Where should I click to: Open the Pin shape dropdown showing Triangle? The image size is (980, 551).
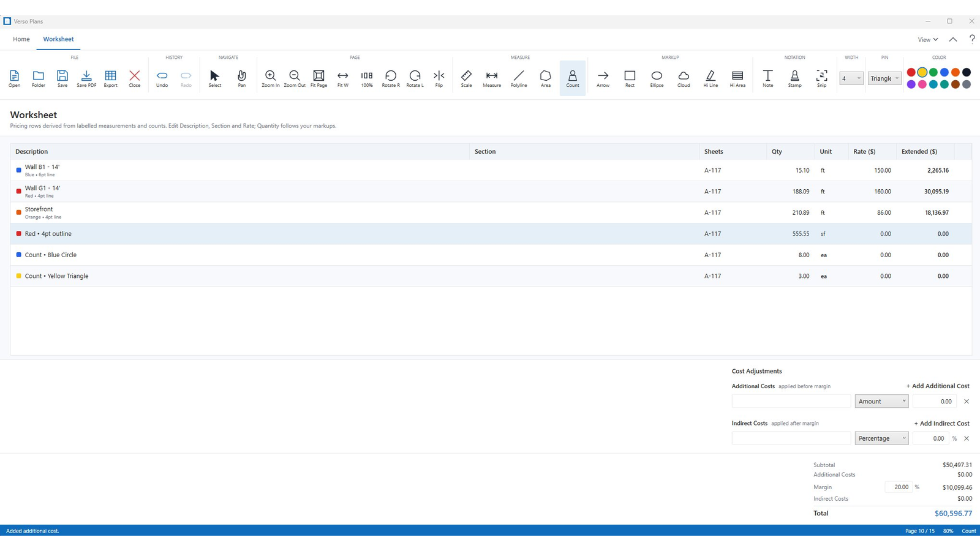tap(884, 78)
